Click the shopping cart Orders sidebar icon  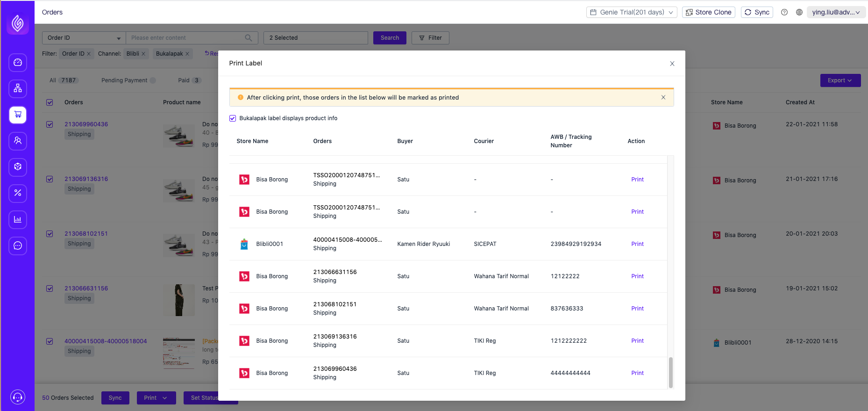(x=18, y=115)
